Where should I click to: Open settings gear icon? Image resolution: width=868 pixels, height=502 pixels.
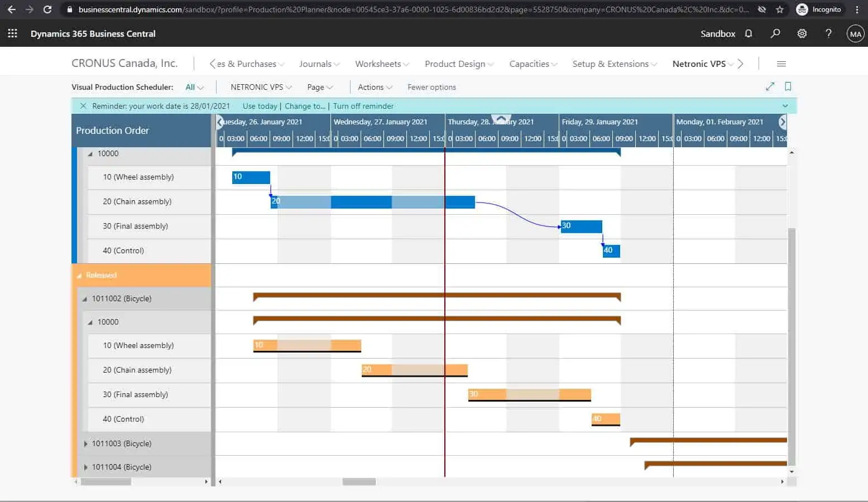click(802, 33)
